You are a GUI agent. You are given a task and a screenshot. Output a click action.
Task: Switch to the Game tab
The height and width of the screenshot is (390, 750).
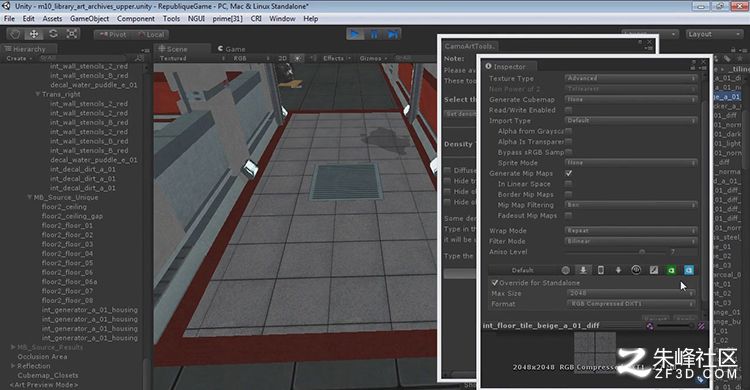pos(232,49)
